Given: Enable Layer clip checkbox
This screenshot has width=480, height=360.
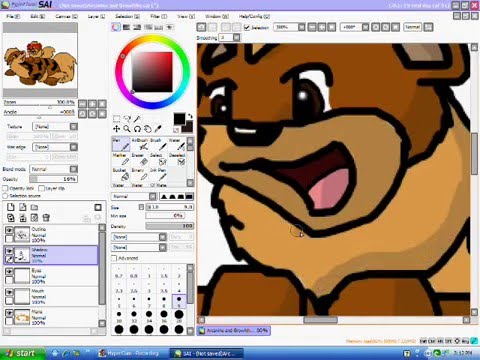Looking at the screenshot, I should click(x=41, y=188).
